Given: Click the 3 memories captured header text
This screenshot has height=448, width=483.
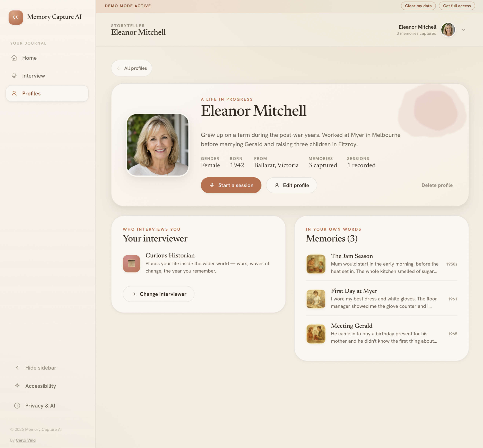Looking at the screenshot, I should click(x=416, y=34).
